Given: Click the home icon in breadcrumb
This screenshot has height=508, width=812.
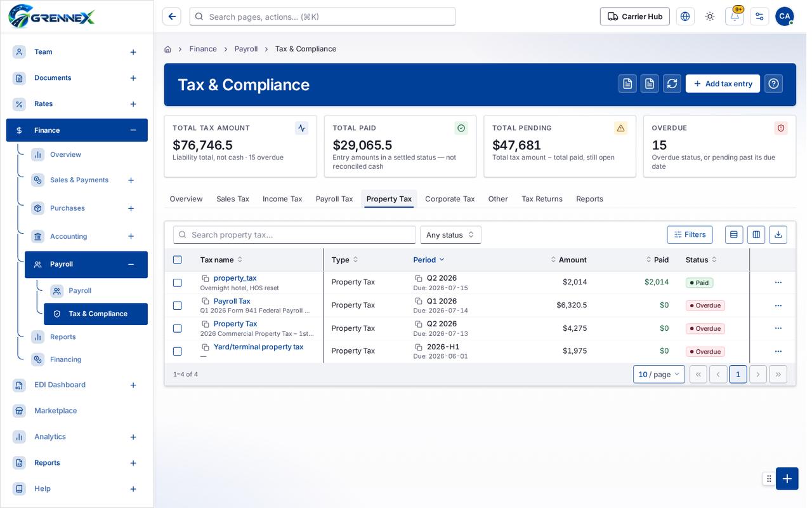Looking at the screenshot, I should [167, 49].
